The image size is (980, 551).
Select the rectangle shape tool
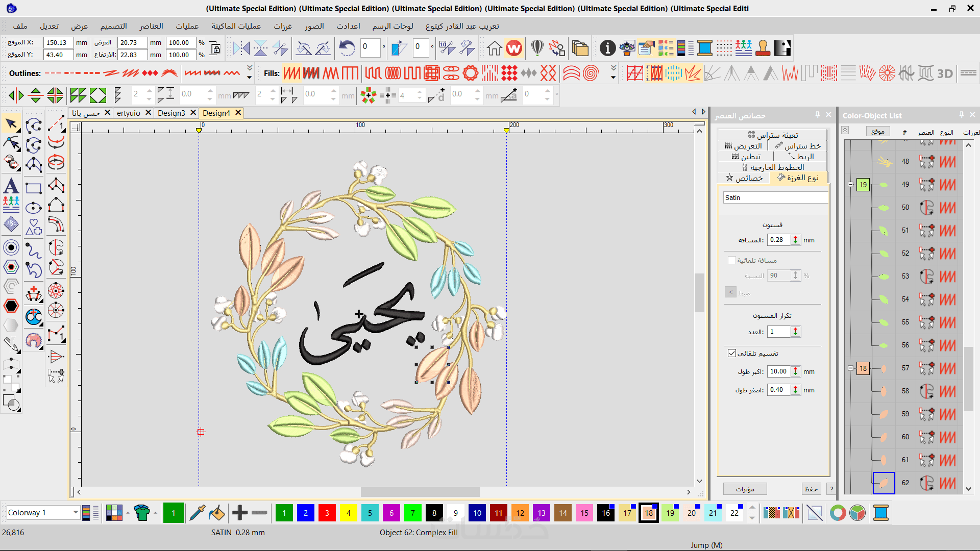[34, 188]
